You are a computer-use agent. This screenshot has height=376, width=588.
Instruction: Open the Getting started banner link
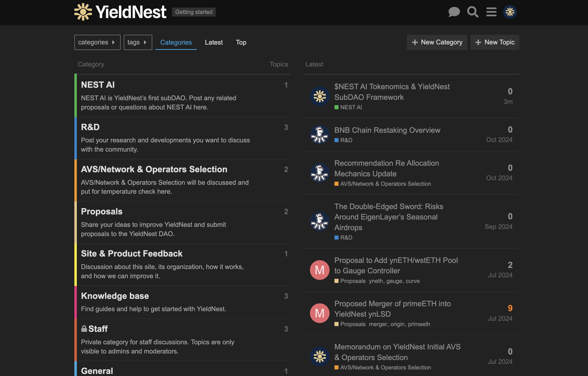tap(194, 12)
